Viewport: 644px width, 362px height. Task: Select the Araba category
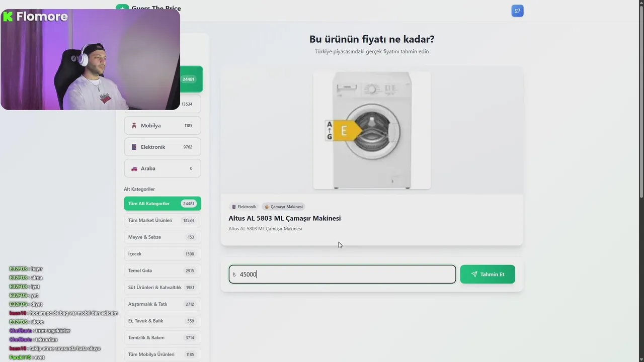tap(163, 168)
